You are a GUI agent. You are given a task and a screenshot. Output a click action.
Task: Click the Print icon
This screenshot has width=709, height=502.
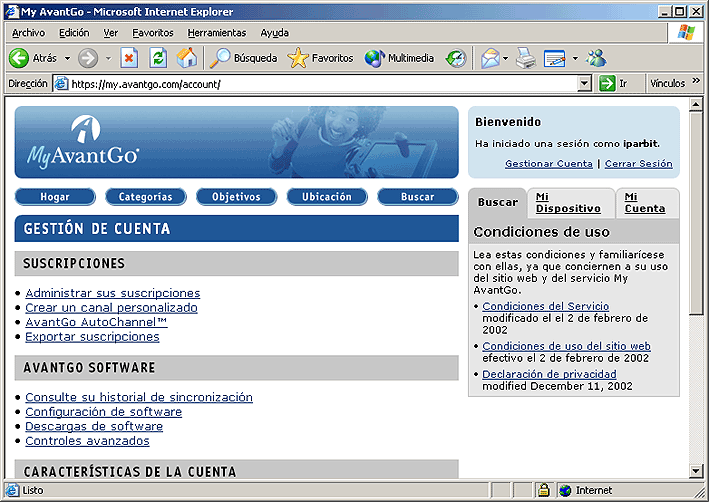tap(525, 58)
